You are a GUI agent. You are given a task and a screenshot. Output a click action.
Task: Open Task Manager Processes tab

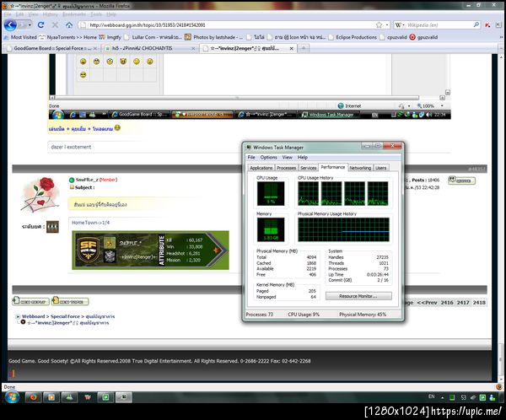pyautogui.click(x=286, y=168)
